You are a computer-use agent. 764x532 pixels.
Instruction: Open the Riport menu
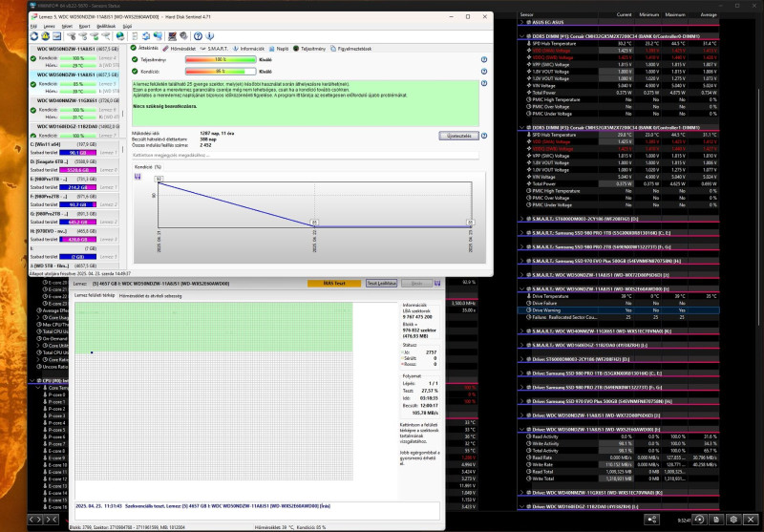pyautogui.click(x=85, y=27)
